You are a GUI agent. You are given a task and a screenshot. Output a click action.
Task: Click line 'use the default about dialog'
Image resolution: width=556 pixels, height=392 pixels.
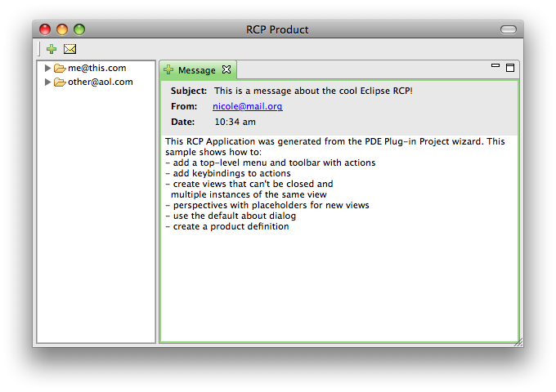(231, 216)
